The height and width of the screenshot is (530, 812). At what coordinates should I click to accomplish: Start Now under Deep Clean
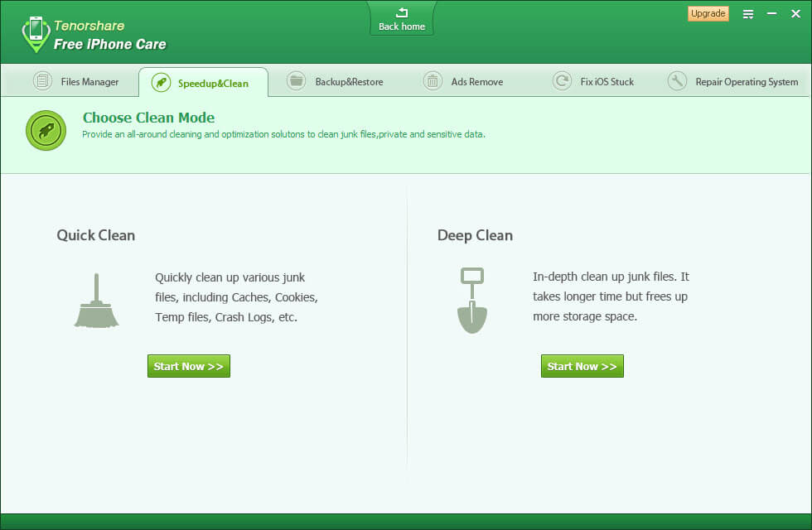(x=582, y=366)
